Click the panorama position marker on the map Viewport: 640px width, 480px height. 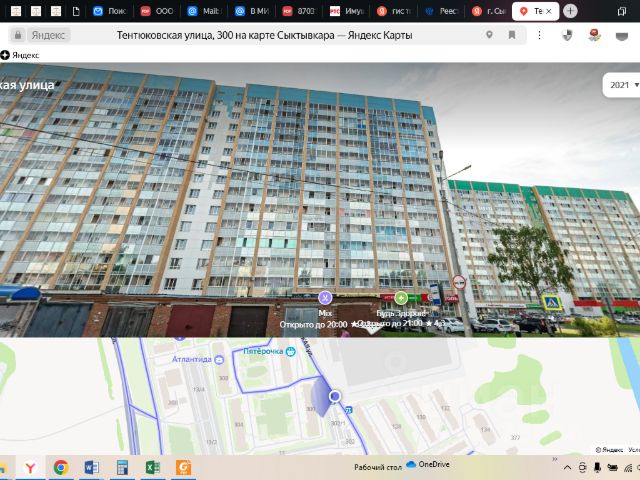point(335,396)
